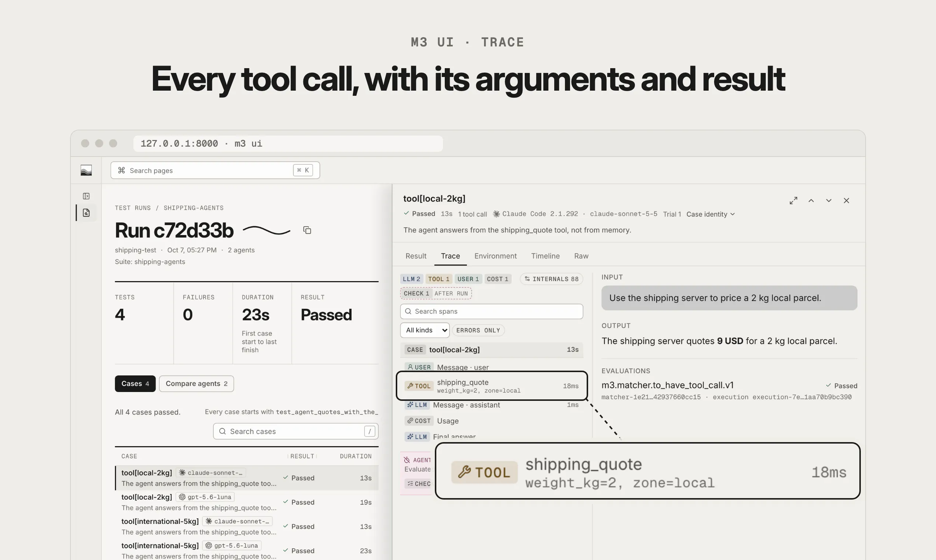936x560 pixels.
Task: Click the m3.matcher.to_have_tool_call.v1 evaluation
Action: tap(667, 385)
